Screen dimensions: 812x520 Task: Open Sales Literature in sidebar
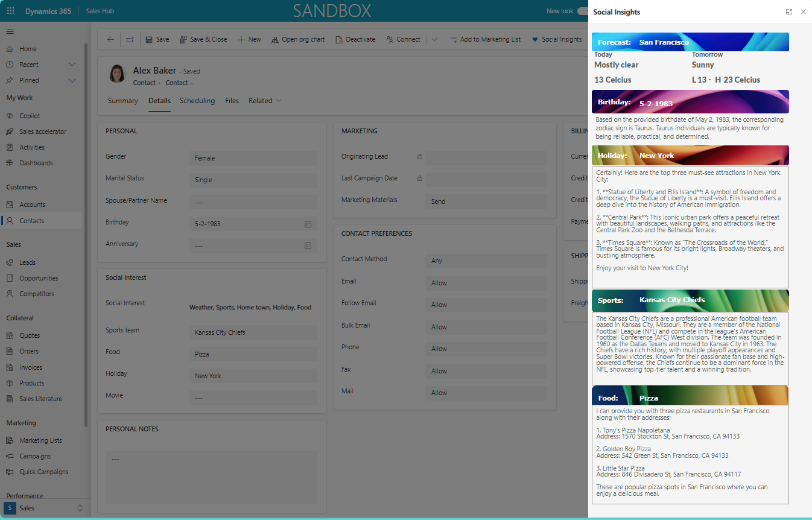tap(41, 399)
